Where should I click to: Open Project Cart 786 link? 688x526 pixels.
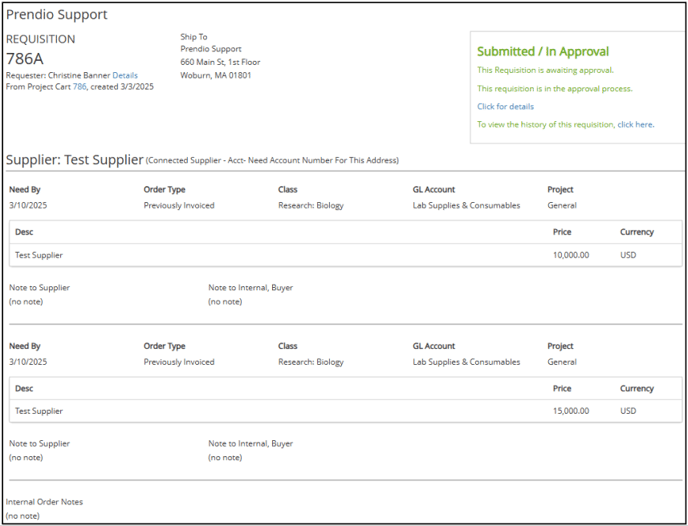[79, 87]
